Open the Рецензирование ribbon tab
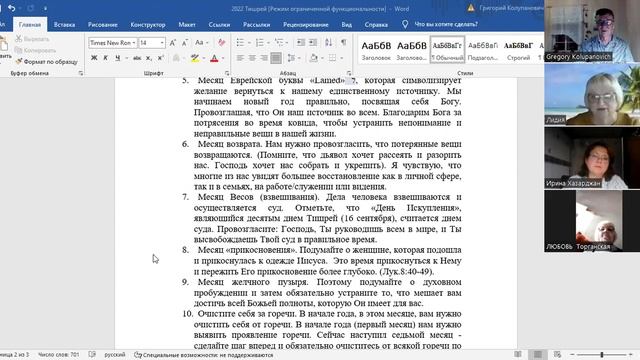 pyautogui.click(x=306, y=24)
